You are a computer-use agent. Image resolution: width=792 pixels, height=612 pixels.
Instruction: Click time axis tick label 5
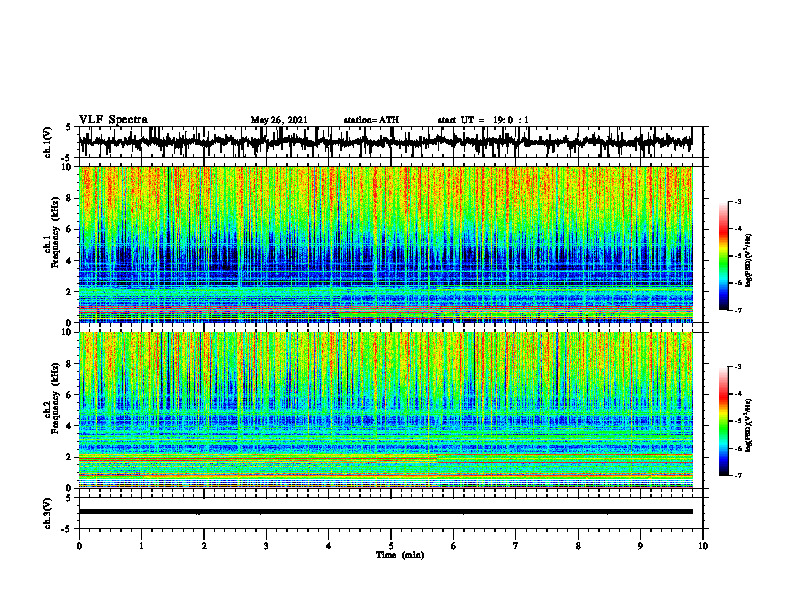(x=391, y=546)
